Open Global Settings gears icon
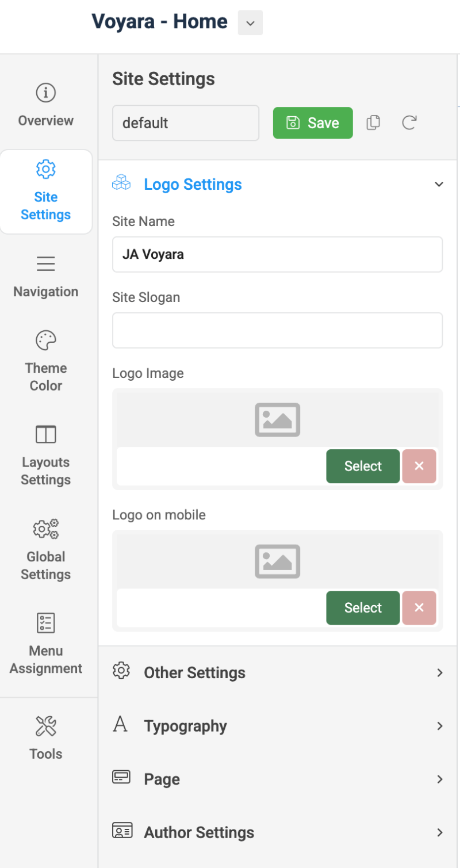Viewport: 460px width, 868px height. 45,529
